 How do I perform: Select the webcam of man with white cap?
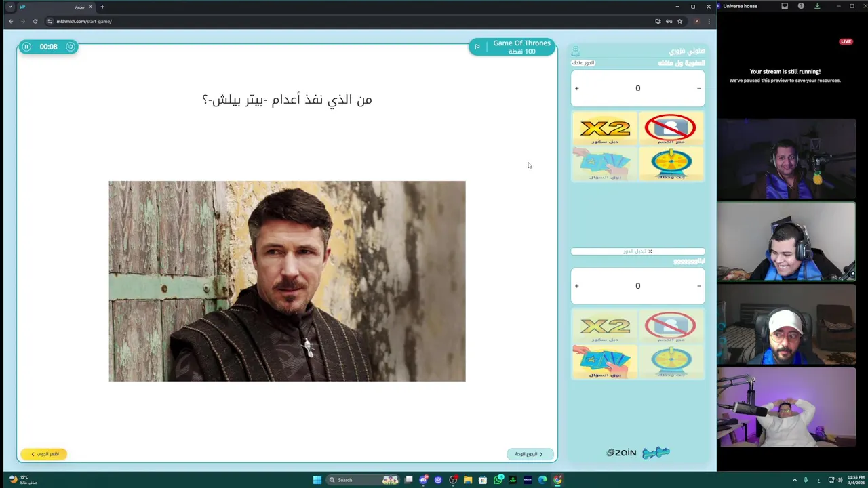pos(787,325)
